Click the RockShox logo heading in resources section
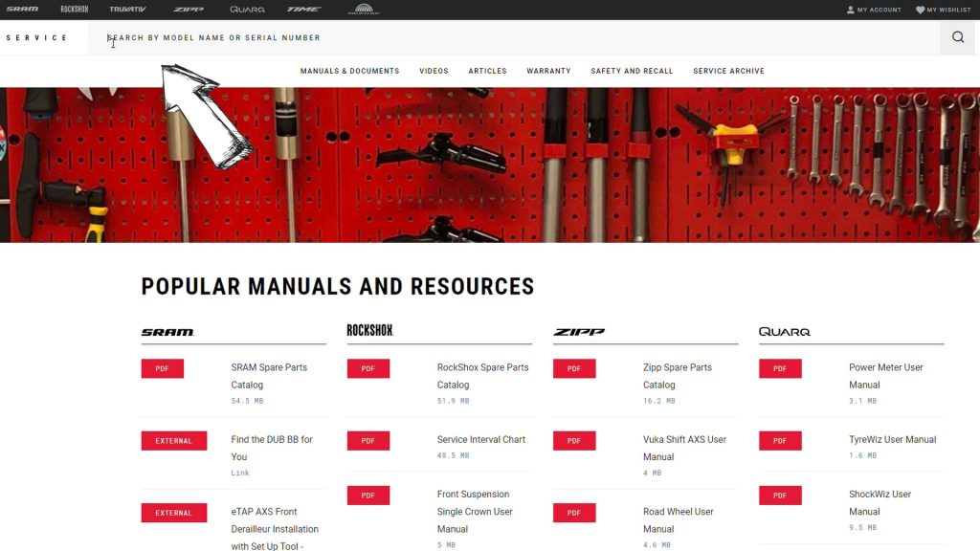This screenshot has height=551, width=980. (x=370, y=330)
